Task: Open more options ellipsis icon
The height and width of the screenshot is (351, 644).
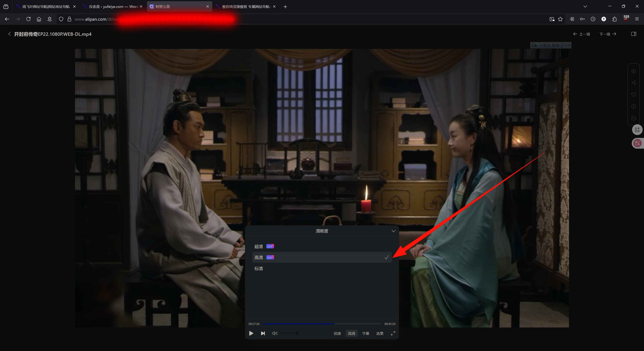Action: 633,118
